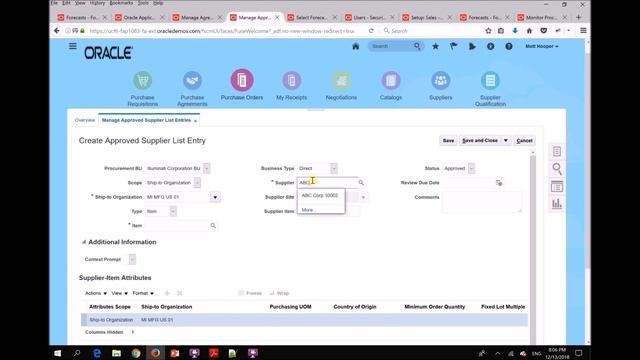Close the Manage Approved Supplier List tab
Viewport: 640px width, 360px height.
(196, 121)
